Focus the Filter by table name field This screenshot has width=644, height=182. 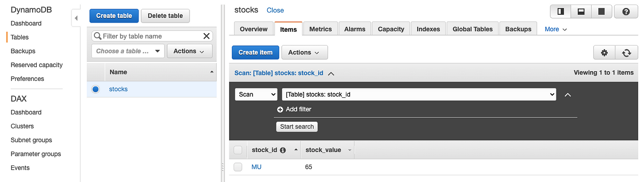click(x=152, y=36)
